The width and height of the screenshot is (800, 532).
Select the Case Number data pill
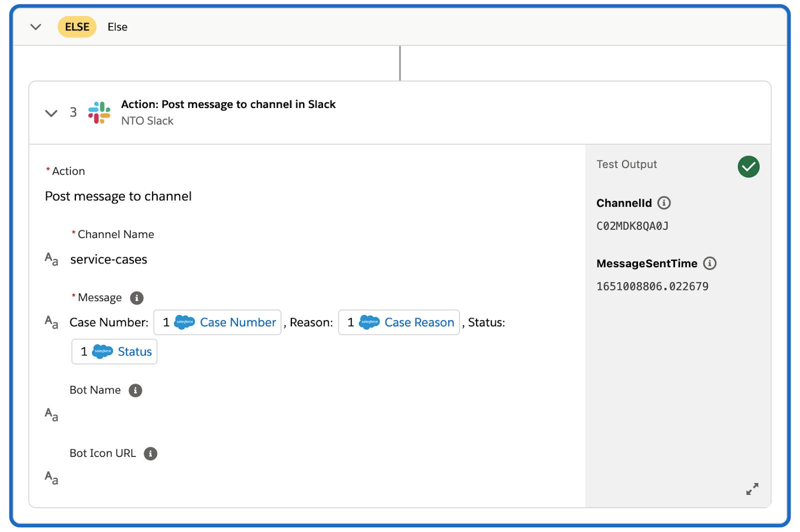pyautogui.click(x=217, y=322)
